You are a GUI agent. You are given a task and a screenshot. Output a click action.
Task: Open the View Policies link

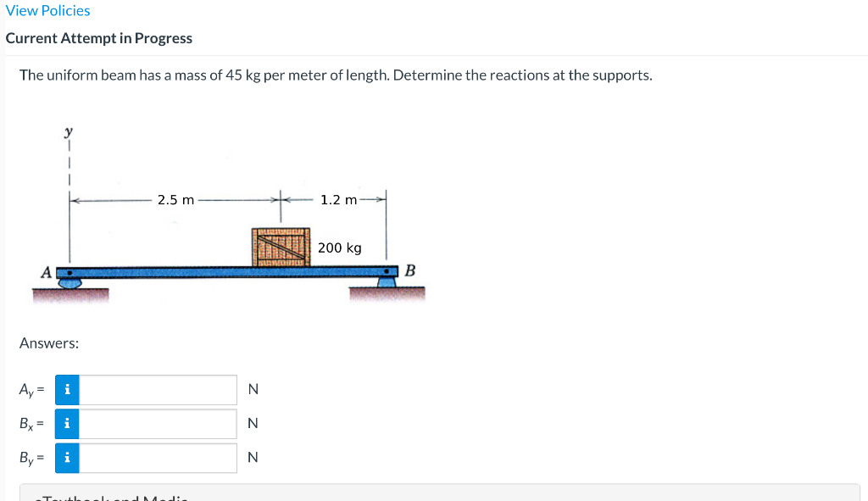click(47, 10)
